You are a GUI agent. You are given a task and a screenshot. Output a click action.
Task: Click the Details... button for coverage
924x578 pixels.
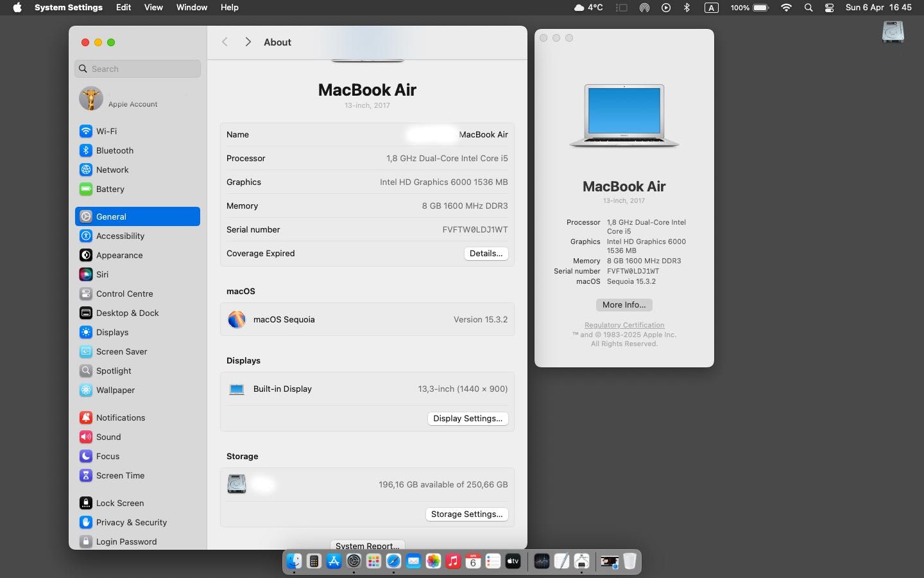point(486,253)
